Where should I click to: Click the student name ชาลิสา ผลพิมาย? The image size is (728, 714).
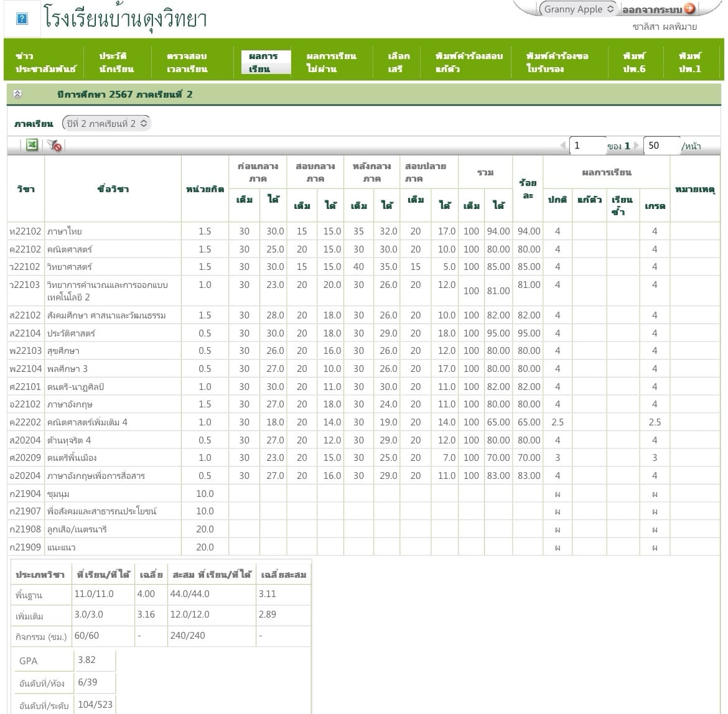coord(665,27)
